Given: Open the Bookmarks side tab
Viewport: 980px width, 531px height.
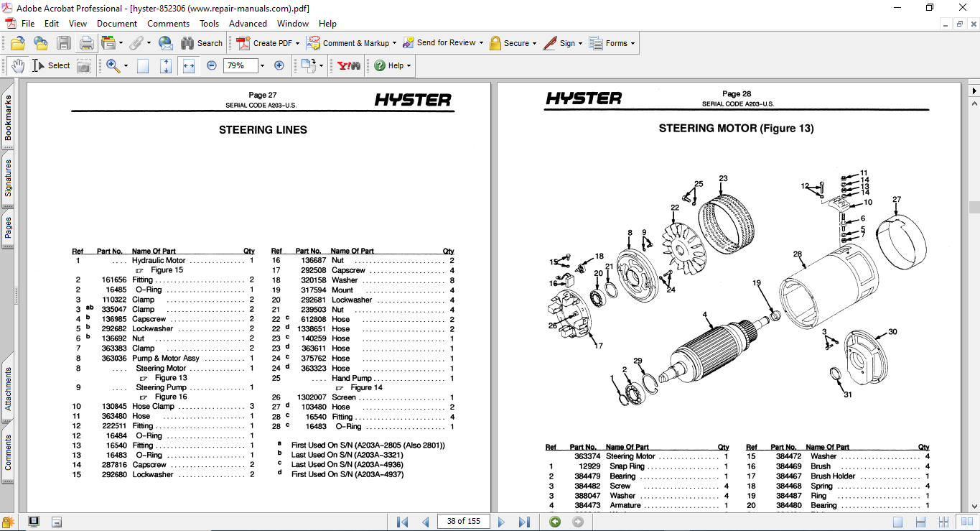Looking at the screenshot, I should (x=8, y=119).
